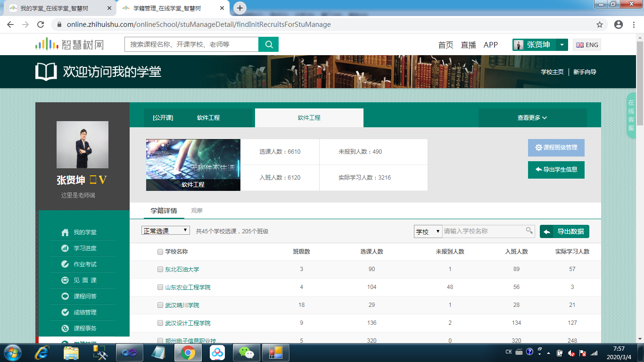Click the volume speaker tray icon
The image size is (644, 362).
(x=571, y=353)
